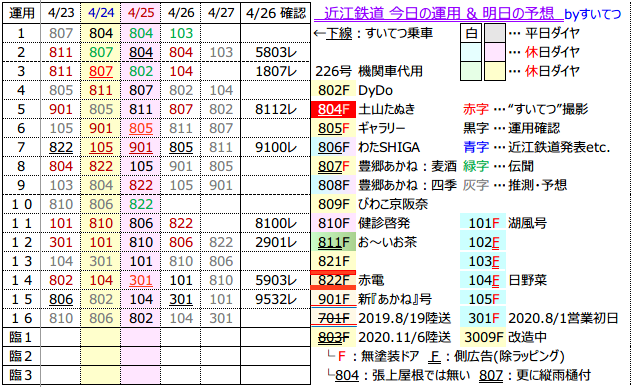This screenshot has height=387, width=631.
Task: Click the 赤字 color legend label
Action: (476, 109)
